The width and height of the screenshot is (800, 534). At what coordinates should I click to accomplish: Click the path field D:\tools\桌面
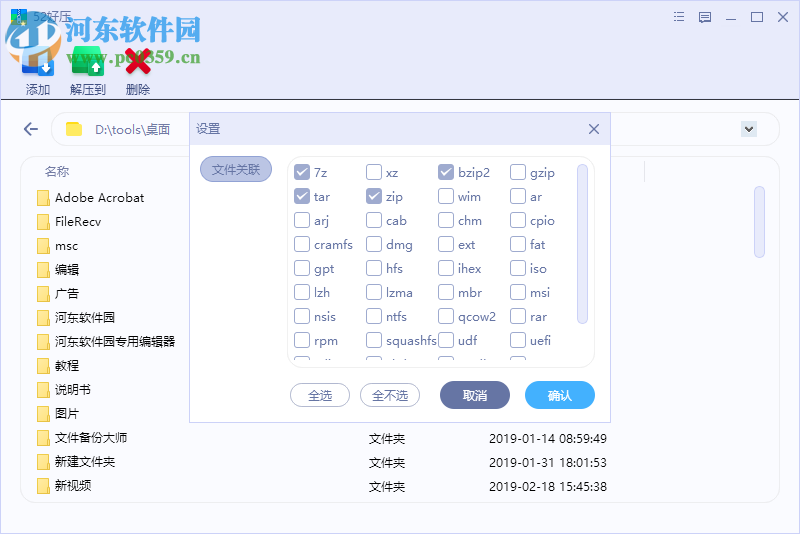(x=133, y=130)
